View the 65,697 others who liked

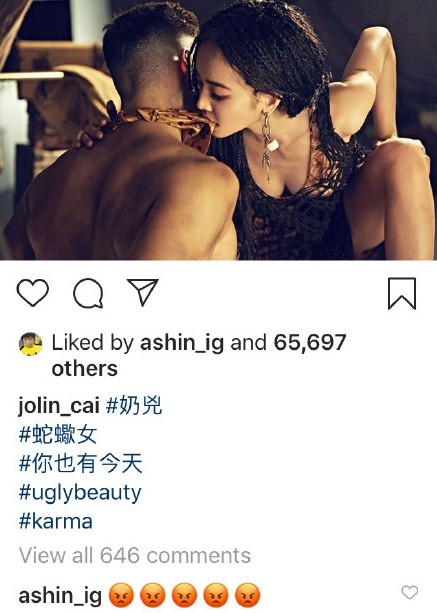tap(310, 342)
